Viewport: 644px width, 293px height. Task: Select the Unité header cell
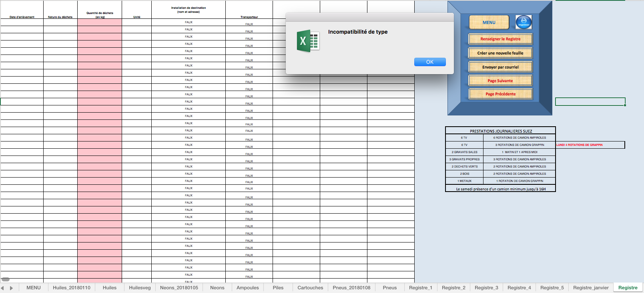137,10
